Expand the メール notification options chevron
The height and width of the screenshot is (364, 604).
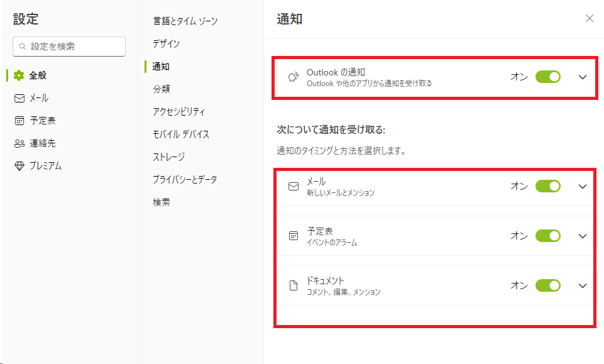(582, 186)
